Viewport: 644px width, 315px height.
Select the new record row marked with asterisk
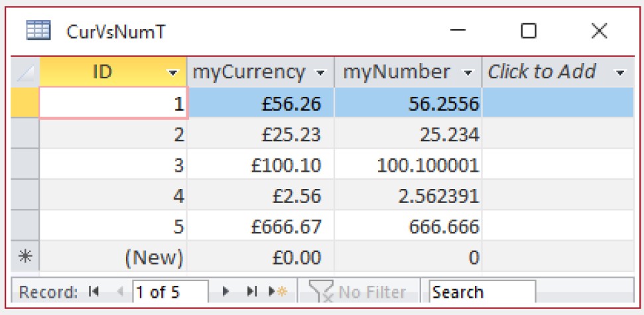click(x=25, y=258)
